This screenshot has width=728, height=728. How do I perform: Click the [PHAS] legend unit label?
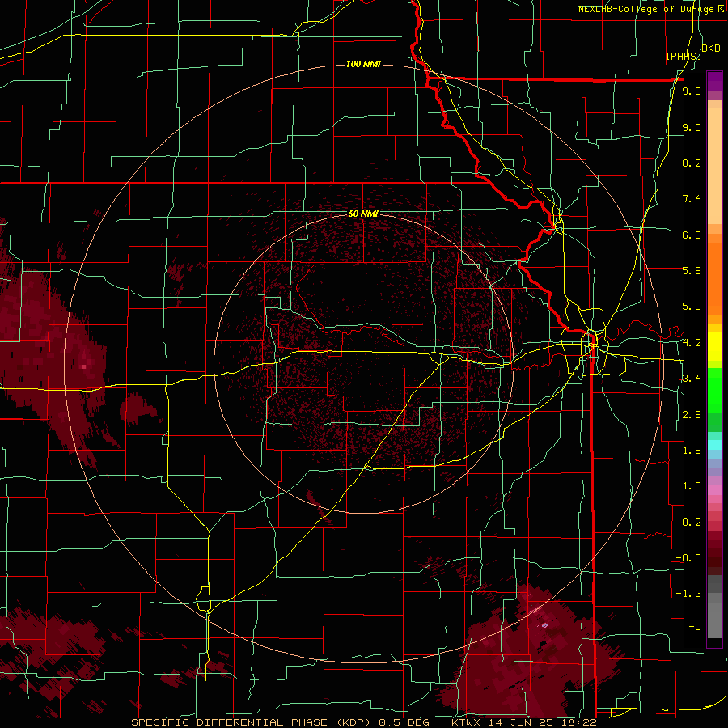pos(684,56)
